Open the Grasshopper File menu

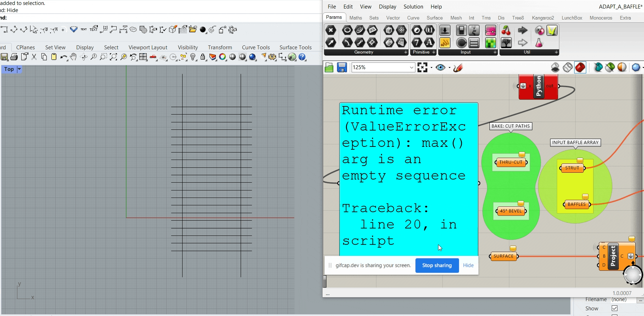(x=332, y=7)
